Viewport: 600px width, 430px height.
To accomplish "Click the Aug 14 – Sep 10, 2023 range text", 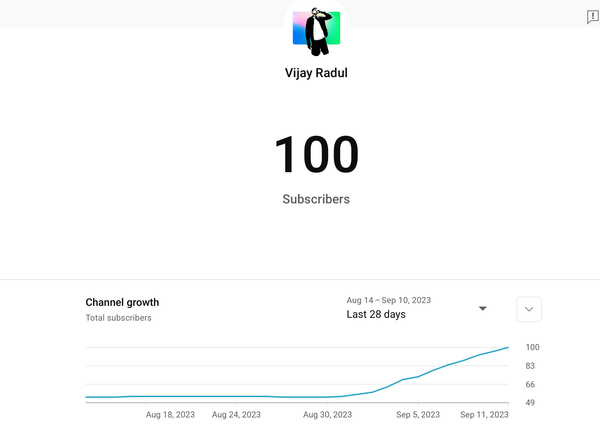I will click(389, 299).
